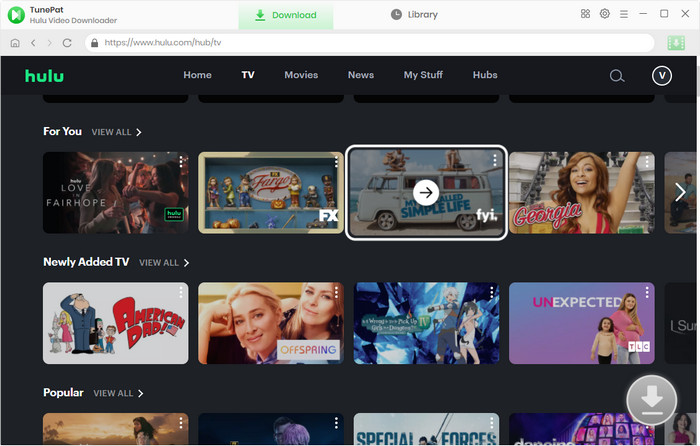Click the TunePat app logo icon
The image size is (700, 446).
(x=16, y=15)
